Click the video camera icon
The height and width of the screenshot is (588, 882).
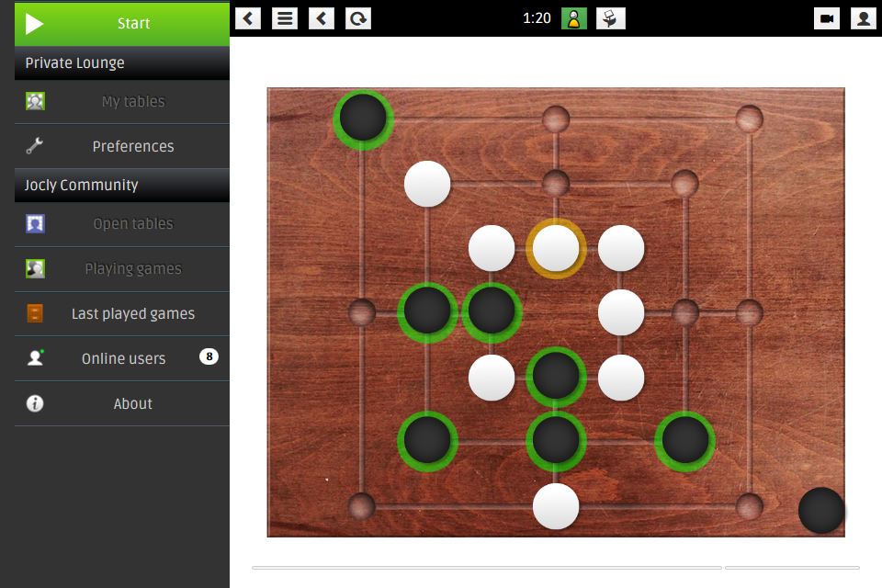(827, 18)
